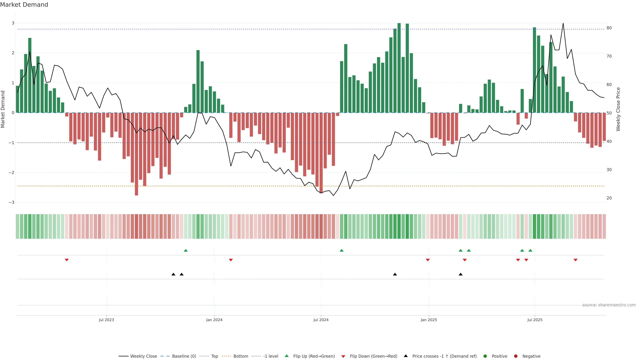Click the leftmost black price-cross triangle marker
The height and width of the screenshot is (362, 644).
[x=173, y=274]
